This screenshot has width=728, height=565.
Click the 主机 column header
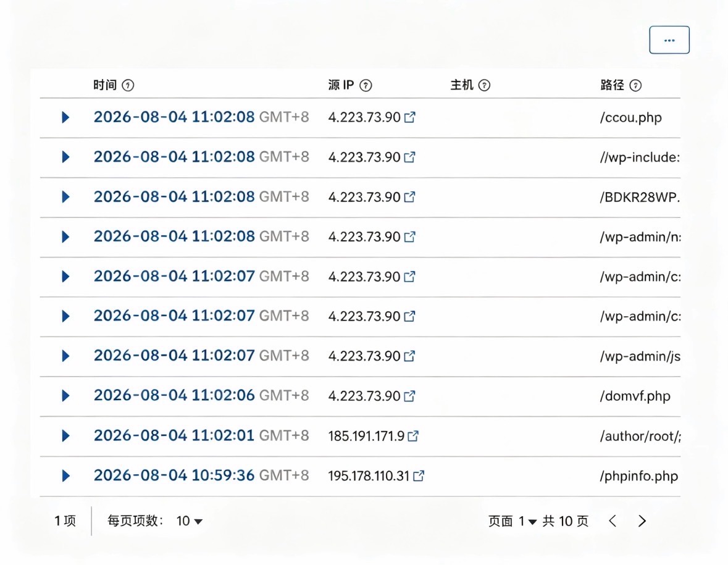click(462, 85)
